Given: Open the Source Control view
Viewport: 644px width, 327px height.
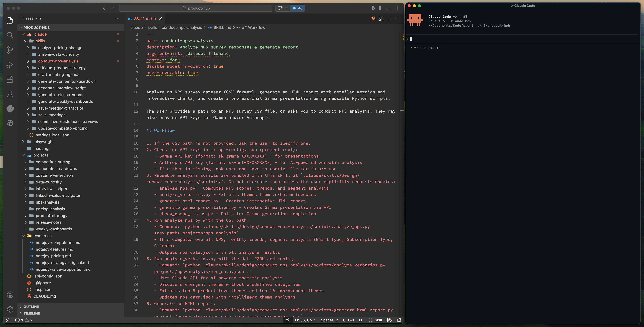Looking at the screenshot, I should (10, 50).
